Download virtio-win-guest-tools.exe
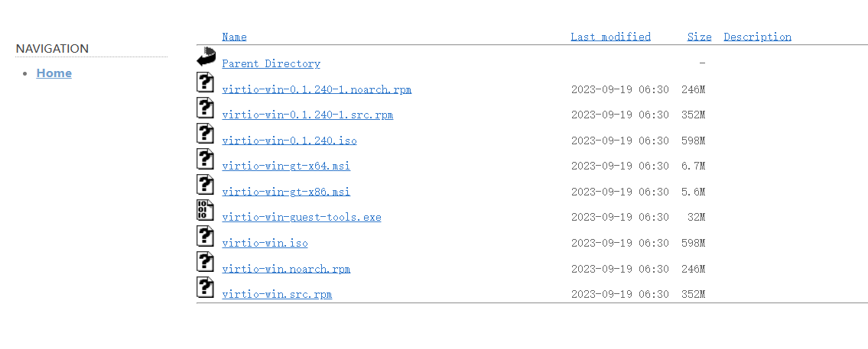The height and width of the screenshot is (349, 868). tap(301, 218)
